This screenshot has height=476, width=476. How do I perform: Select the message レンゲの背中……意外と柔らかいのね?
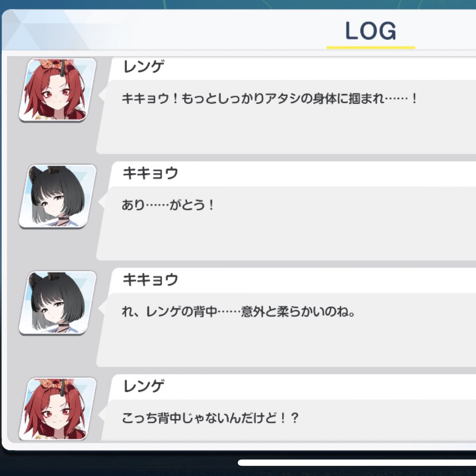coord(238,312)
